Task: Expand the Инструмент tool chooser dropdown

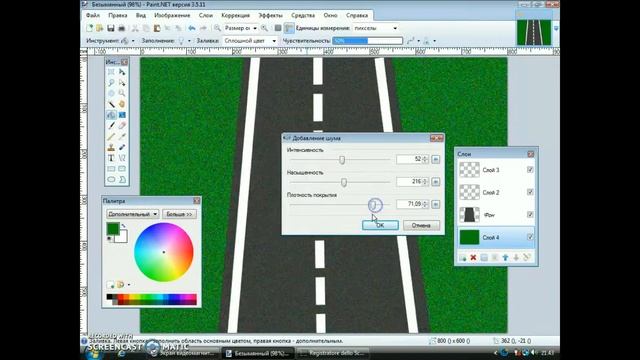Action: pyautogui.click(x=133, y=41)
